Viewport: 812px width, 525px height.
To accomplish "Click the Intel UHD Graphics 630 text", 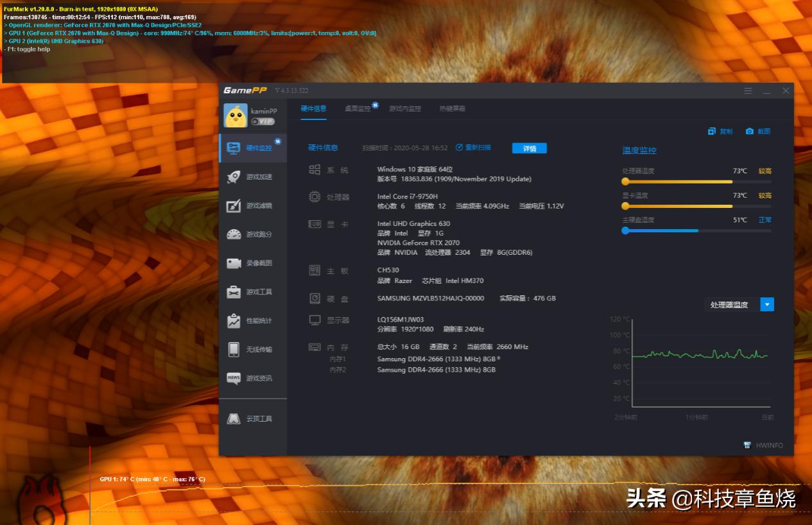I will (x=413, y=223).
